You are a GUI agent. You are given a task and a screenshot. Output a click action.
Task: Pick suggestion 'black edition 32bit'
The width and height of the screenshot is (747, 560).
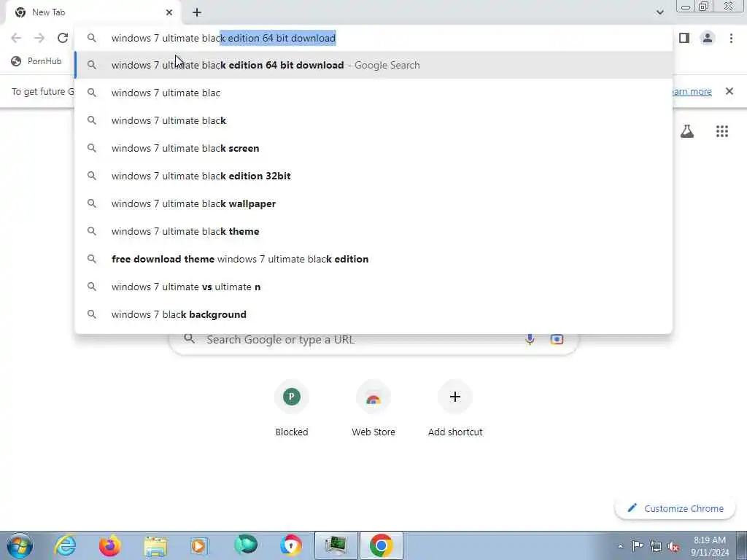coord(373,176)
